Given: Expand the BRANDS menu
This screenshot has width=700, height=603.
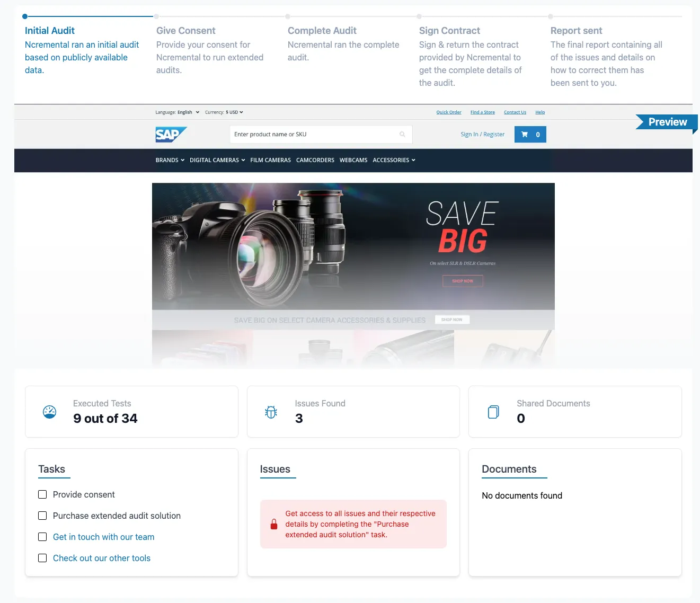Looking at the screenshot, I should 170,160.
